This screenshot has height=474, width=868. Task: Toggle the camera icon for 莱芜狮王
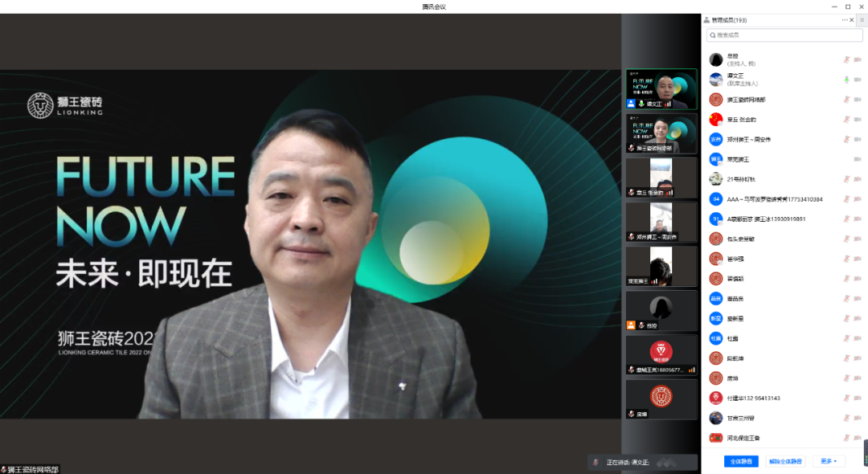857,159
